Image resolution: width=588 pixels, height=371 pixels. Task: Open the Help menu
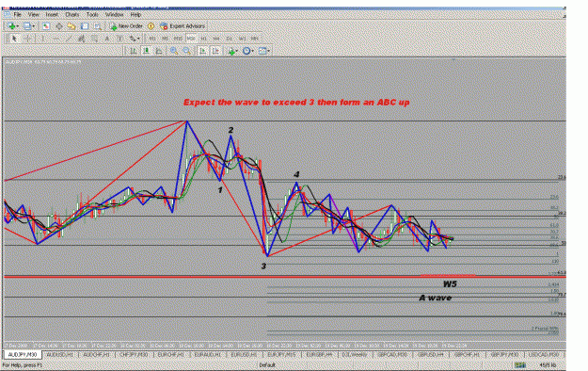point(135,15)
